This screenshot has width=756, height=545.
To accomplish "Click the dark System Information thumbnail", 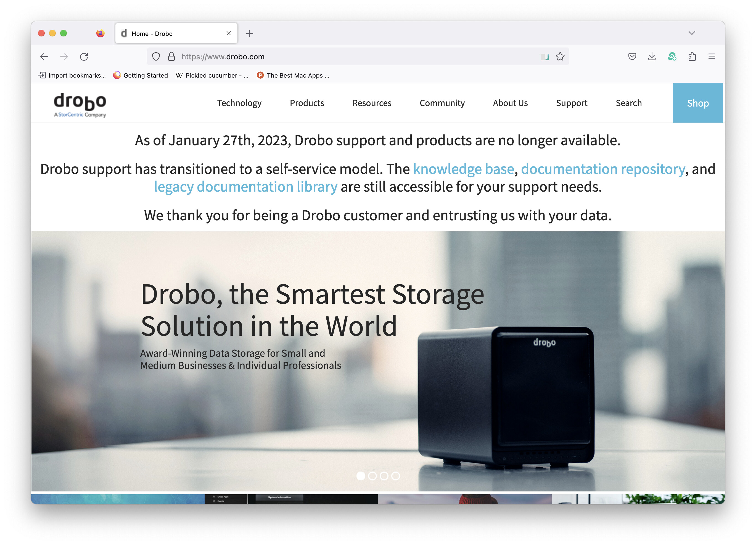I will [x=291, y=499].
